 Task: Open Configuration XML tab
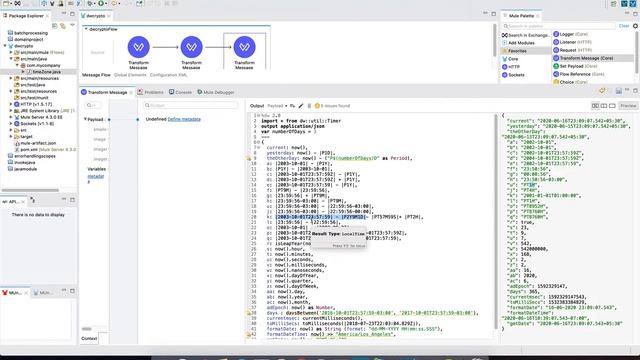click(x=168, y=75)
